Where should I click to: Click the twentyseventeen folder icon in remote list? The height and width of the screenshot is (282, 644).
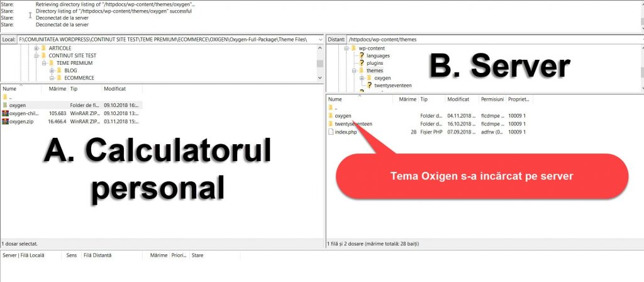click(331, 124)
